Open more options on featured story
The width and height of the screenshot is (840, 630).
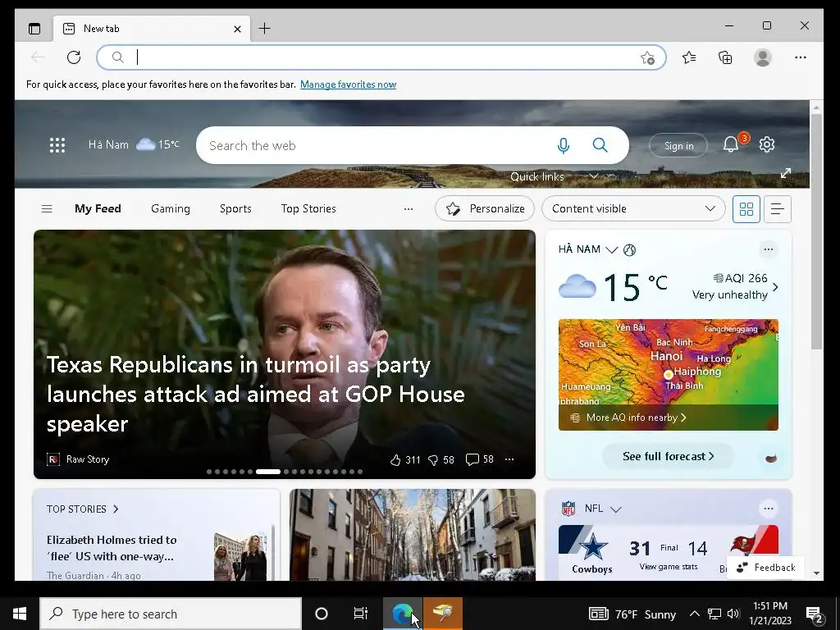pyautogui.click(x=509, y=459)
